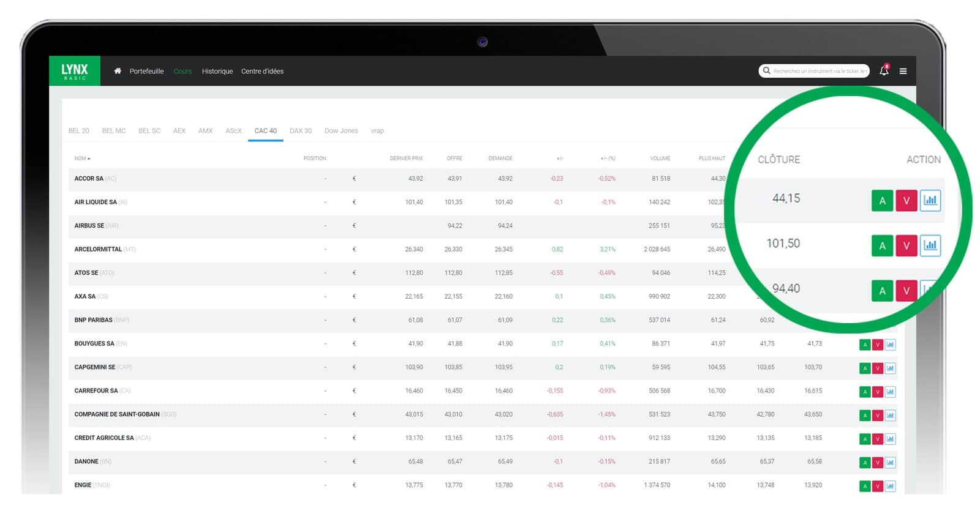The height and width of the screenshot is (511, 980).
Task: Open chart for Capgemini SE
Action: tap(890, 368)
